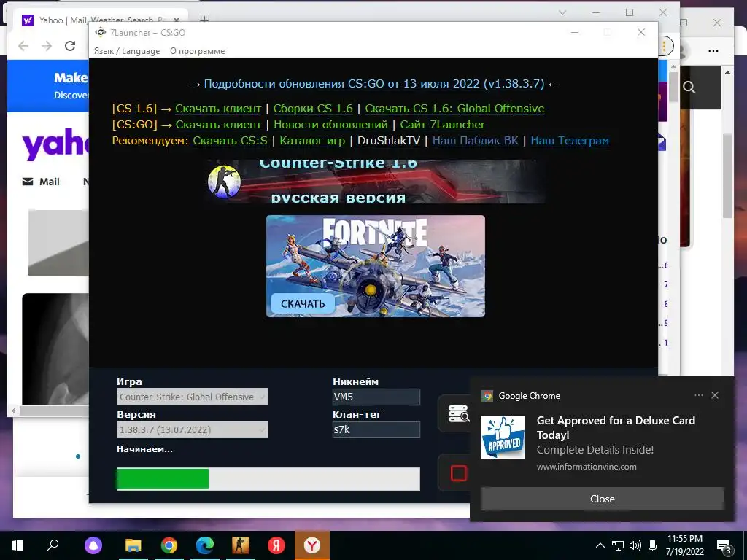This screenshot has height=560, width=747.
Task: Click the red stop icon button
Action: coord(458,473)
